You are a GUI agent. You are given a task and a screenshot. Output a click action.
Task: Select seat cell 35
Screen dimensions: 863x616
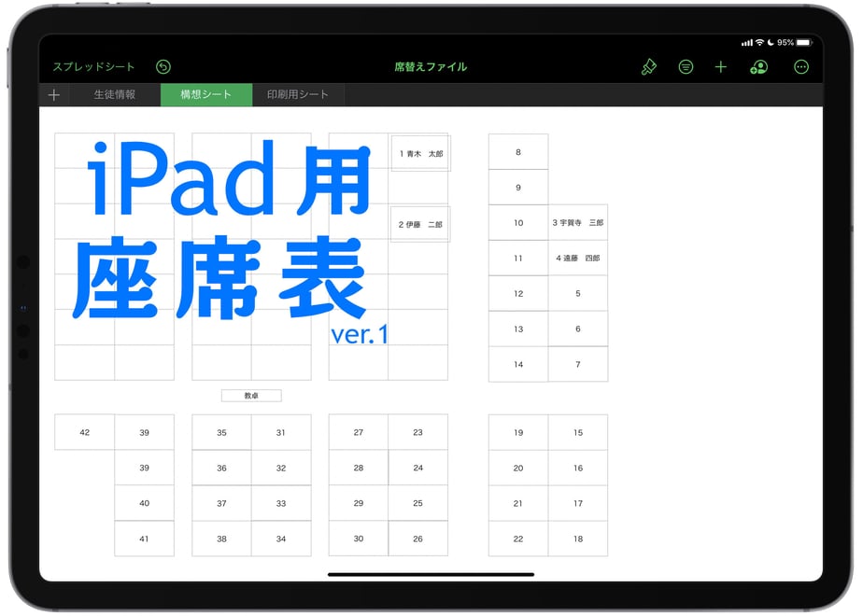coord(221,432)
